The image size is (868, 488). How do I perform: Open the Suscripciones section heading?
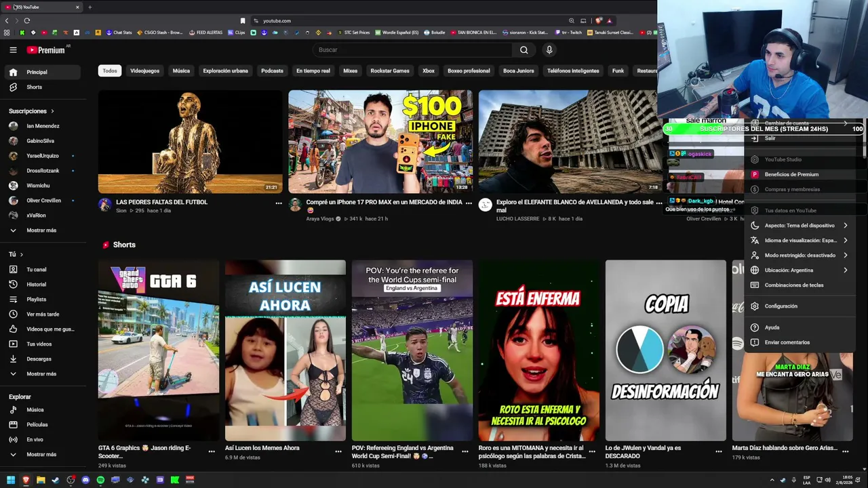(x=31, y=111)
